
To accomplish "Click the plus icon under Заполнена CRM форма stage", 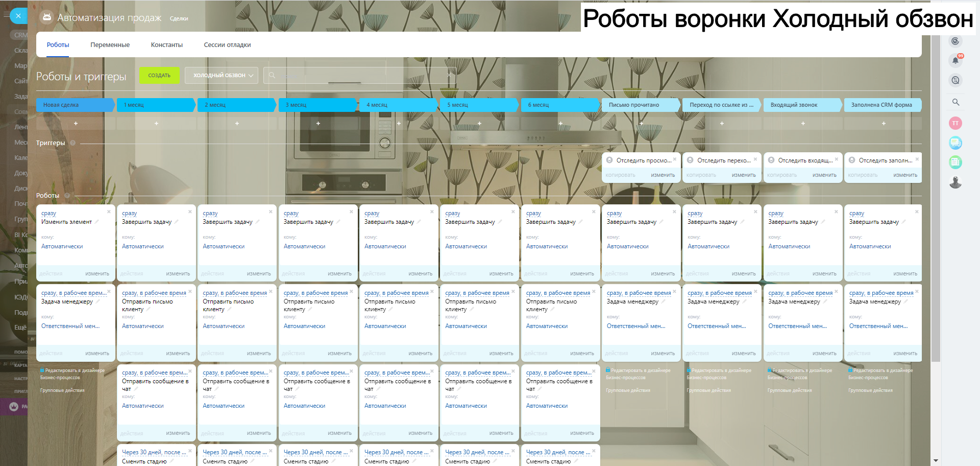I will point(884,123).
